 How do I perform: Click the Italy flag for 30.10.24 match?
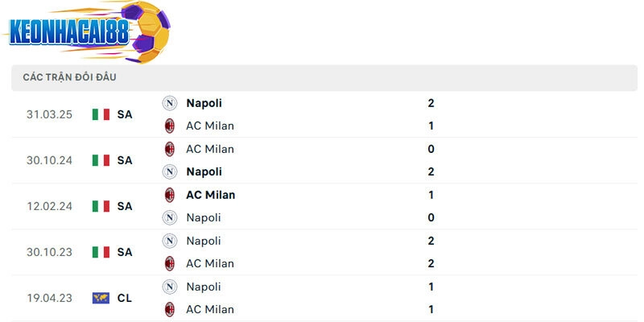tap(101, 160)
